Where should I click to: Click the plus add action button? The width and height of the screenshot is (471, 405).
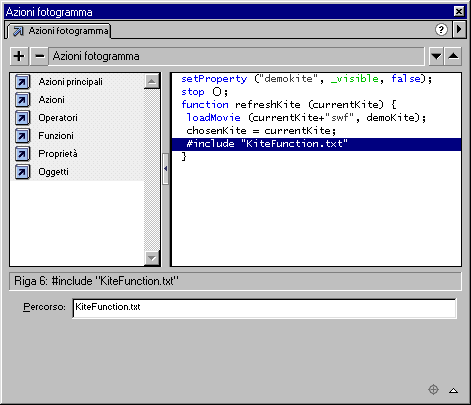coord(19,56)
